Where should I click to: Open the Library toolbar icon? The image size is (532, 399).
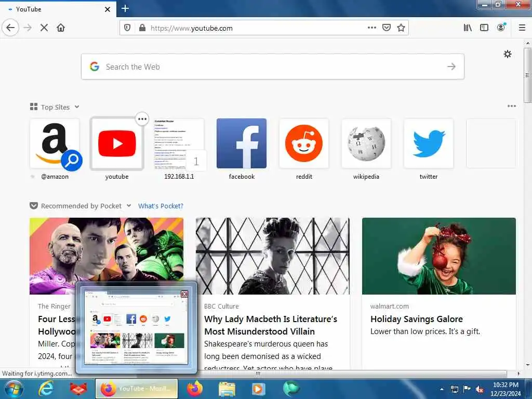468,28
